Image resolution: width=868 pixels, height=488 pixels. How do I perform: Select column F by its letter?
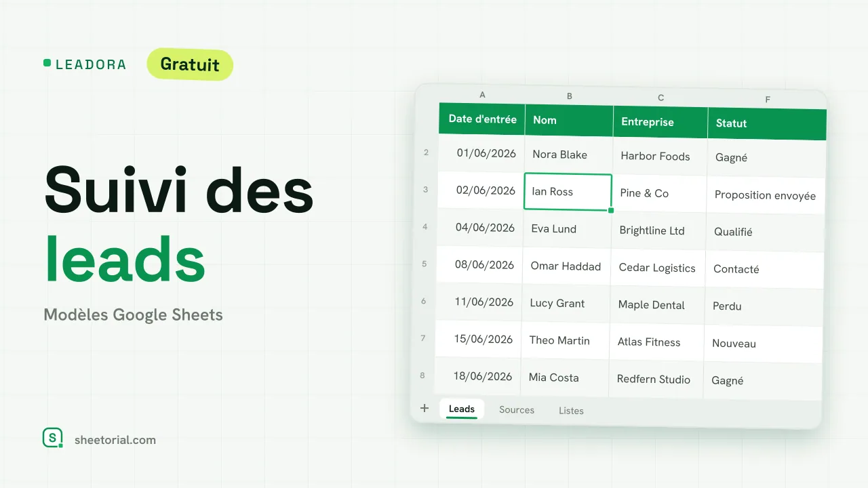coord(768,100)
